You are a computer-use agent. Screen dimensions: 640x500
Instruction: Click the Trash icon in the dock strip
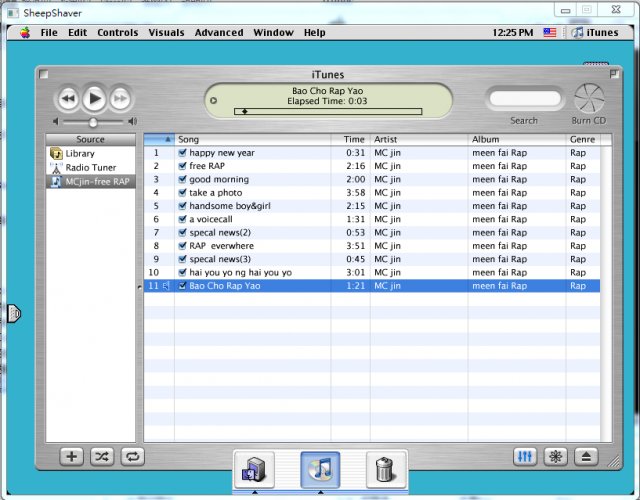(386, 470)
